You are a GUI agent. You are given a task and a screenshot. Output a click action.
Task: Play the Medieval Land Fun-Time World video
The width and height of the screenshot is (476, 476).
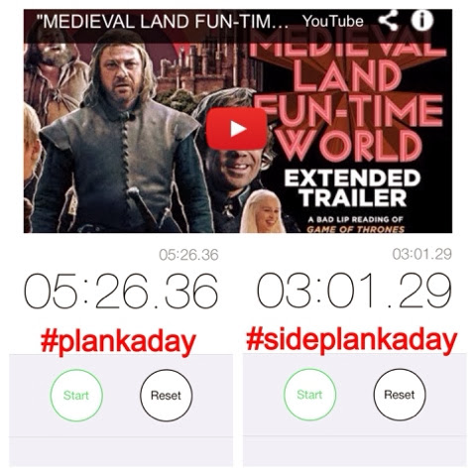[x=236, y=128]
